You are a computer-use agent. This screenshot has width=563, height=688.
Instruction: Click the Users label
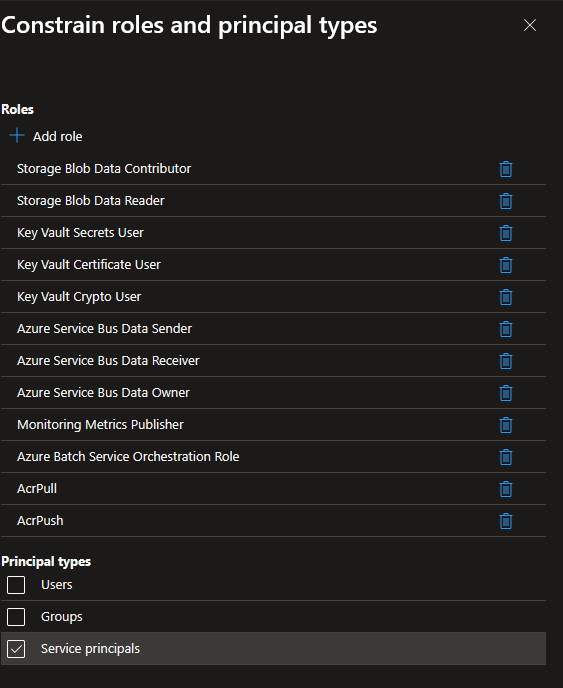[57, 585]
